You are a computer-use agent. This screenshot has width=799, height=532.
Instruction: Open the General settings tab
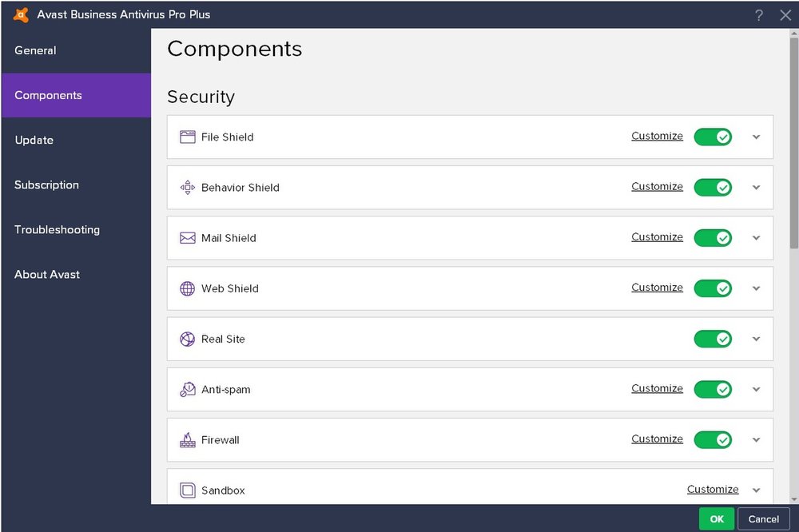click(x=77, y=50)
